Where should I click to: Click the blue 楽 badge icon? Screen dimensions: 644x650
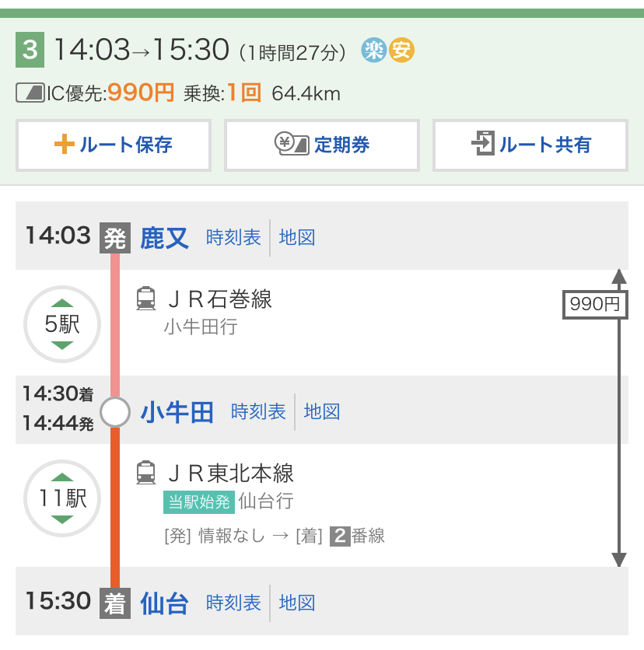[374, 51]
